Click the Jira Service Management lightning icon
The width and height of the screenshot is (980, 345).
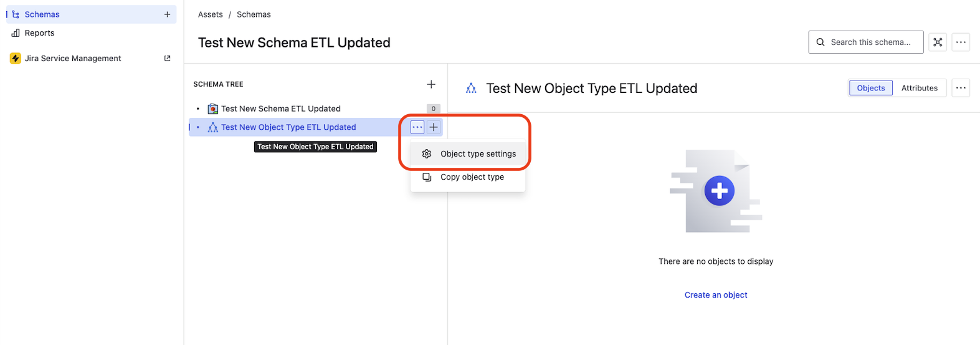pyautogui.click(x=16, y=59)
